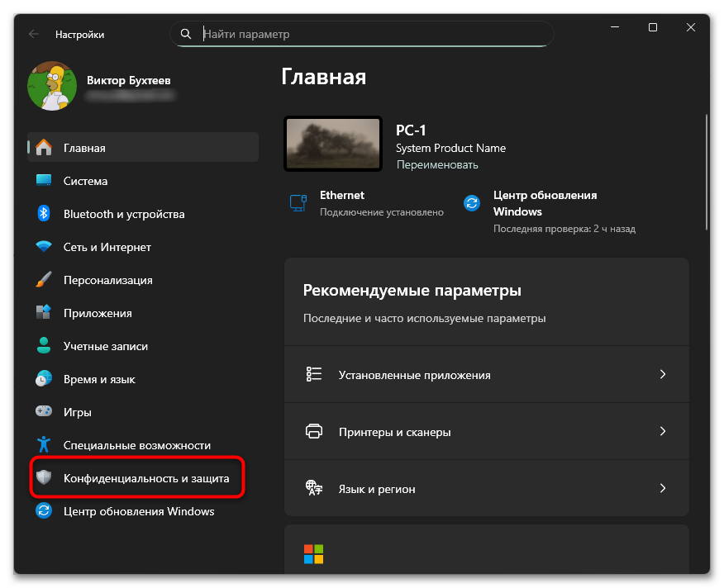
Task: Click user name Виктор Бухтеев
Action: (x=129, y=80)
